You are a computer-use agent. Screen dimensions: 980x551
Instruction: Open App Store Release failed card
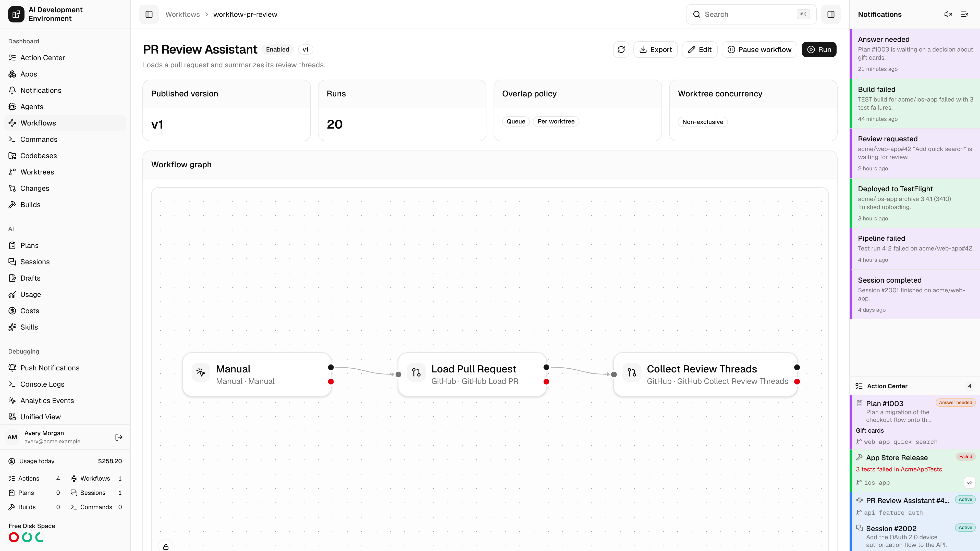click(x=915, y=470)
